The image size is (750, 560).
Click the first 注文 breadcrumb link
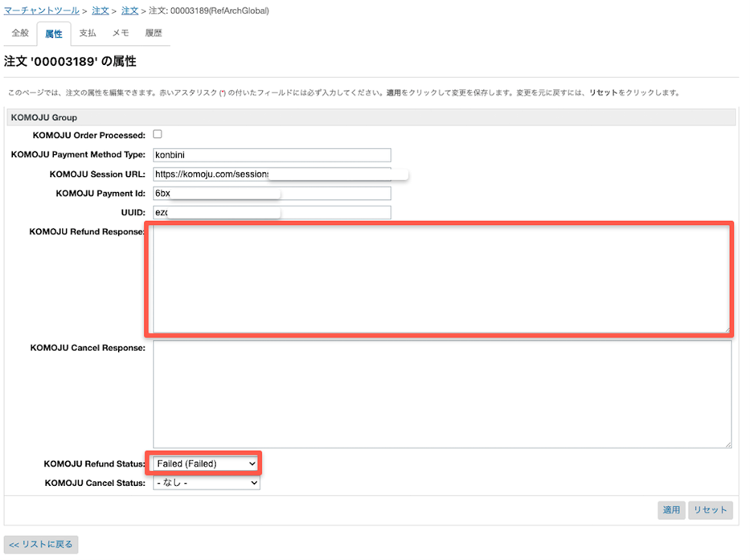[100, 11]
